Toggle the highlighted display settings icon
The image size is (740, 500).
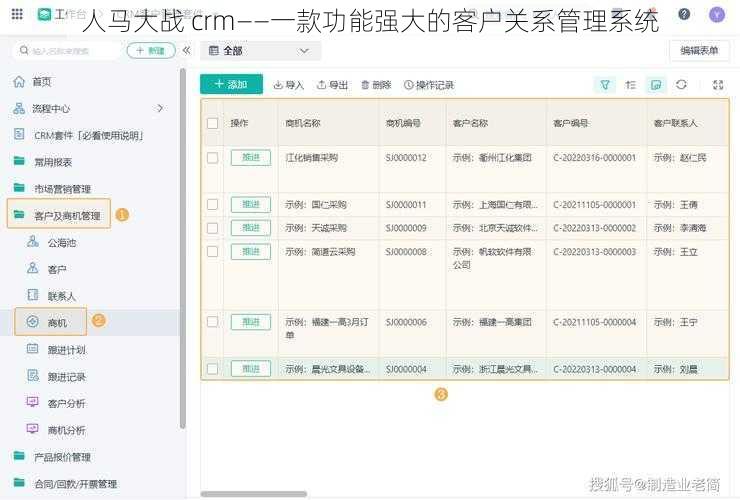[656, 85]
